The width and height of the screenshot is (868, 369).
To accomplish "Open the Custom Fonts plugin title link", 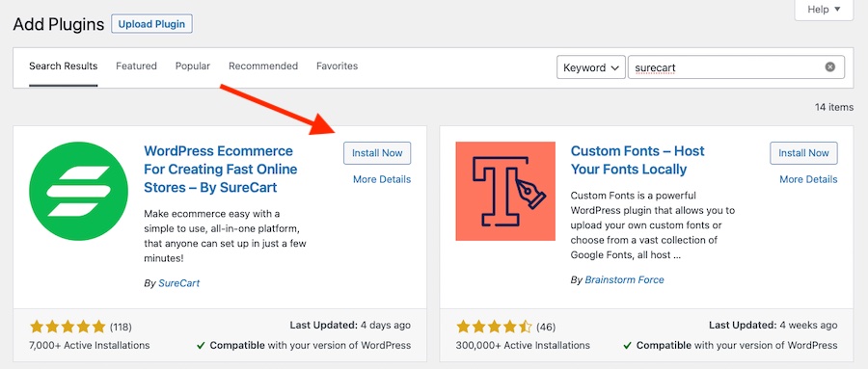I will coord(637,160).
